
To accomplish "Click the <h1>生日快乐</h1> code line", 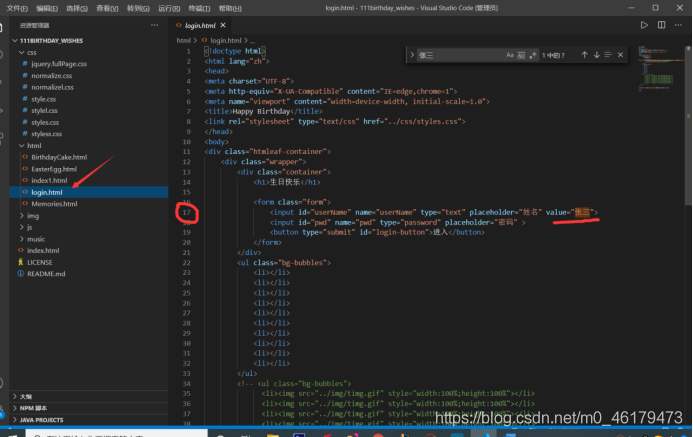I will (287, 182).
